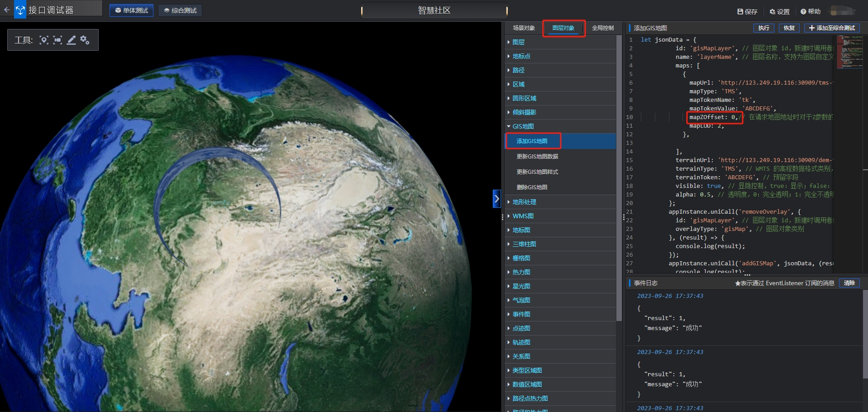Expand the 地标图 category

pos(560,230)
